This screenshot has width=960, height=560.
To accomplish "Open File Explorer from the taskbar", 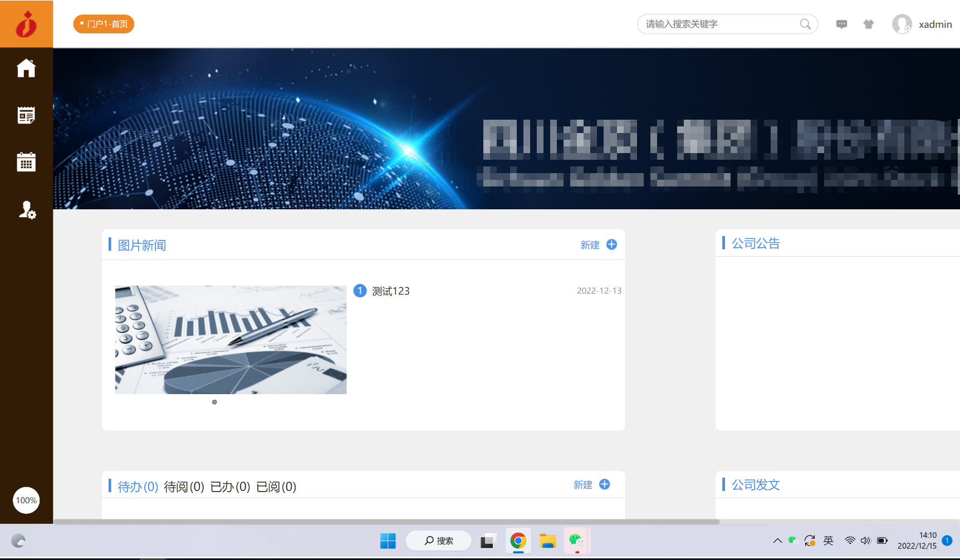I will (548, 541).
